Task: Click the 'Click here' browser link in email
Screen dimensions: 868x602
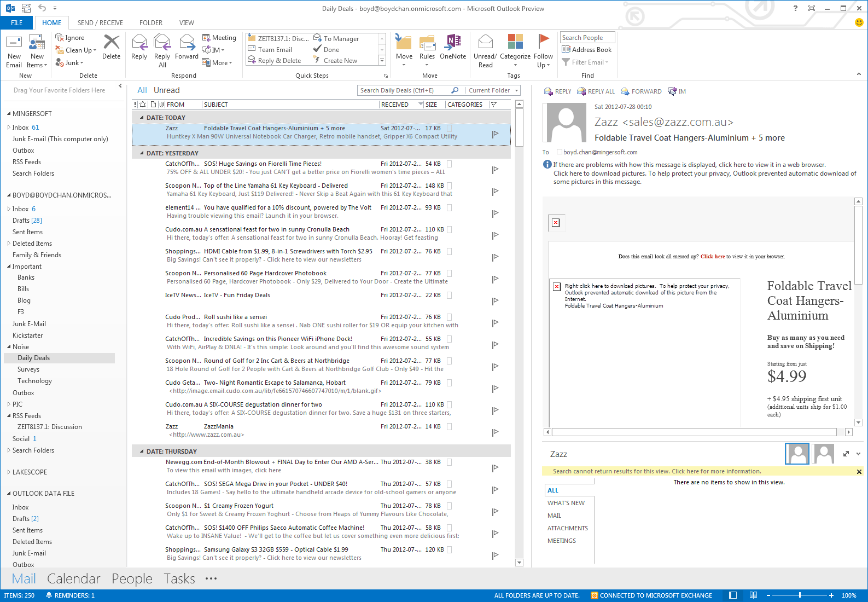Action: 713,257
